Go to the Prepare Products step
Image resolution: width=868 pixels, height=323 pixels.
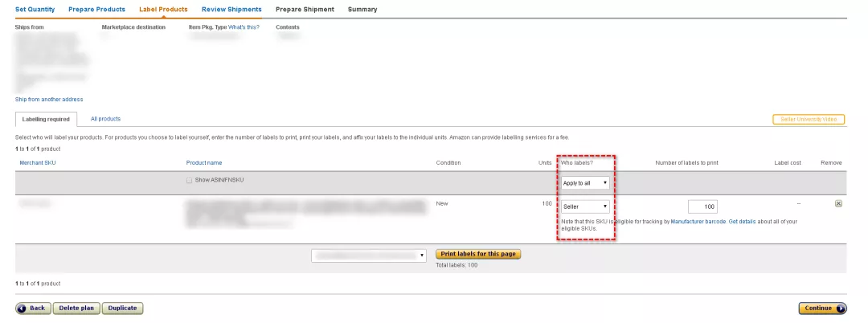click(x=97, y=10)
